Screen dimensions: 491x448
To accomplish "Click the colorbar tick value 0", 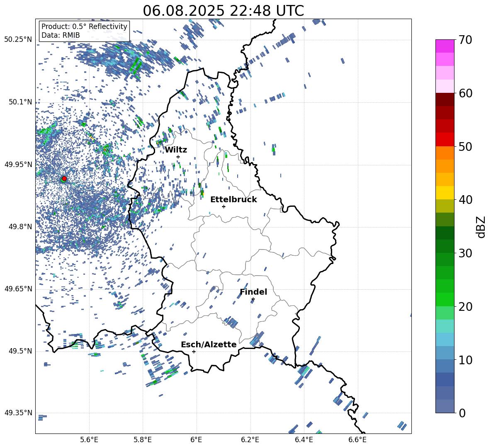I will click(462, 413).
